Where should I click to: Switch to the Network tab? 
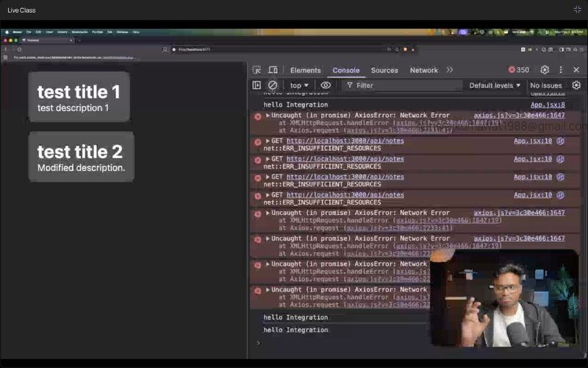[423, 71]
